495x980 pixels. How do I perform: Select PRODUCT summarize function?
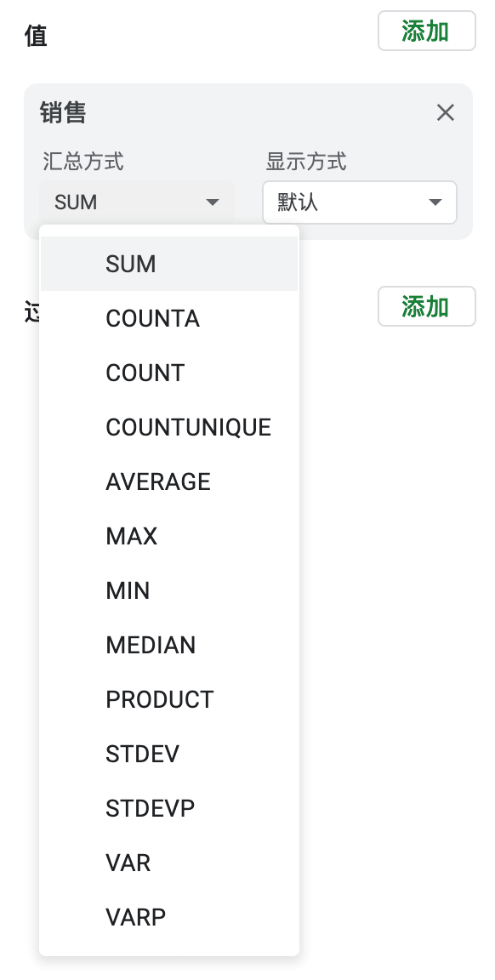click(x=168, y=698)
